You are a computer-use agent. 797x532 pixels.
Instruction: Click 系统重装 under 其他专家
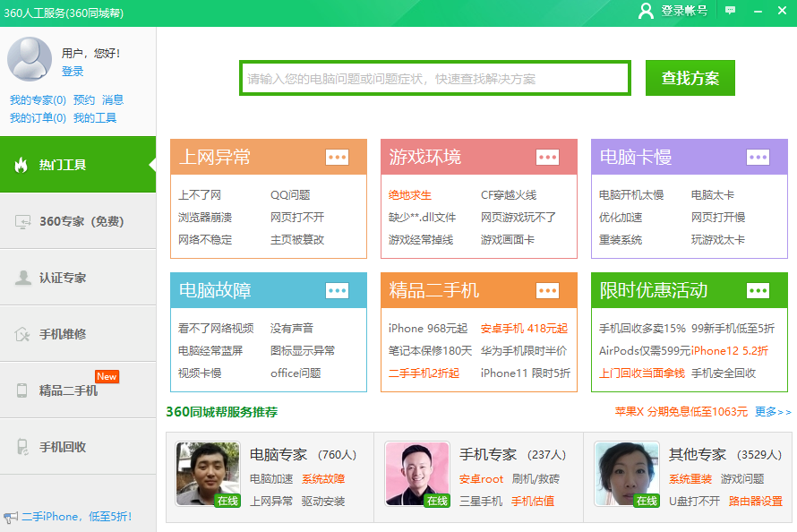690,478
